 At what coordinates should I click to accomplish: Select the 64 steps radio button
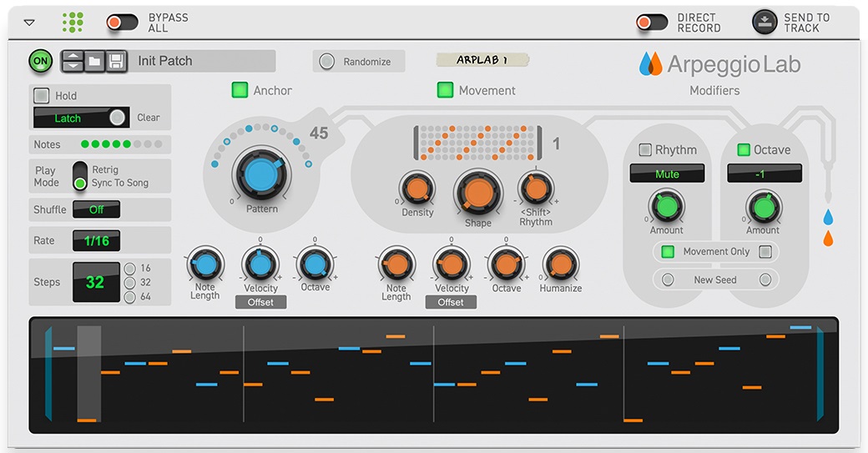click(129, 297)
